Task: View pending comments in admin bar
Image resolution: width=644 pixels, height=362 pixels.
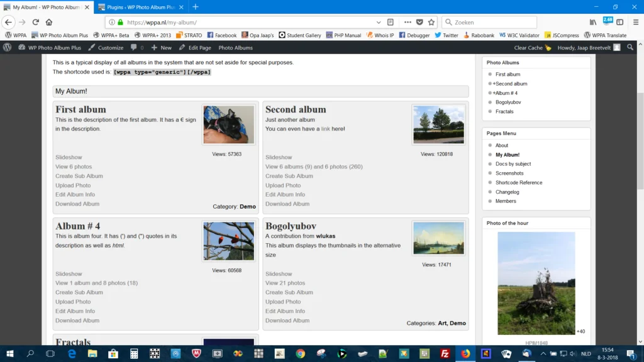Action: 137,48
